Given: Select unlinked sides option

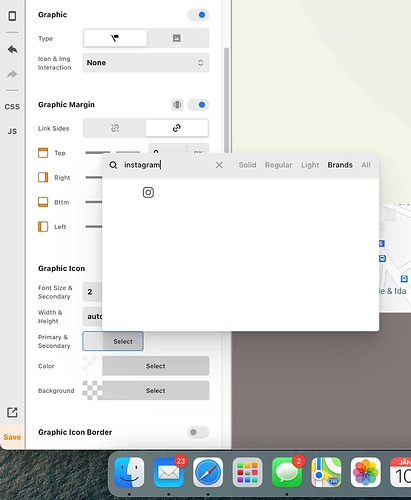Looking at the screenshot, I should tap(115, 128).
